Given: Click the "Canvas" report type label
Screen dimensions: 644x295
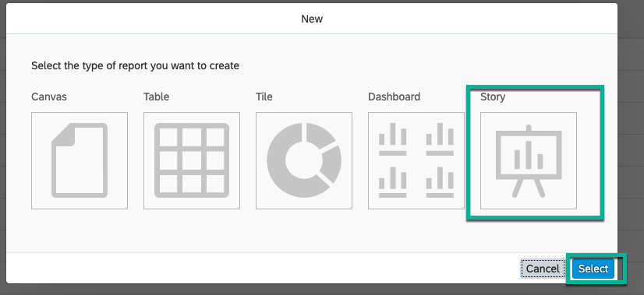Looking at the screenshot, I should click(49, 97).
